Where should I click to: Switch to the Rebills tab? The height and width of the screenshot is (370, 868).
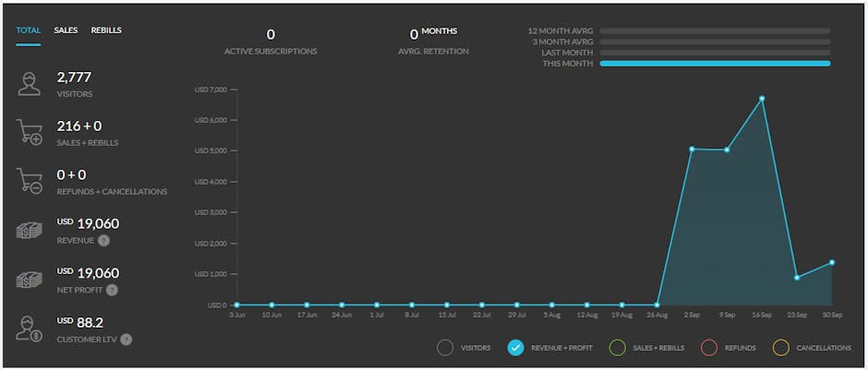point(106,30)
